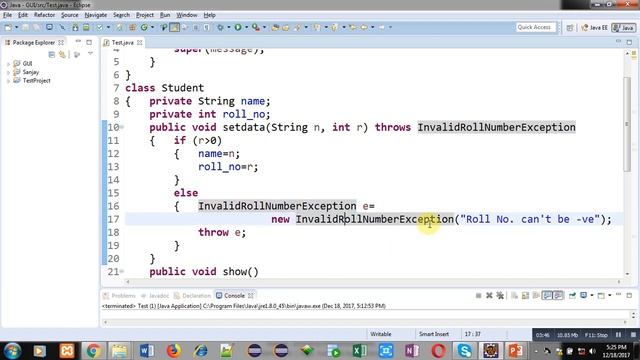Screen dimensions: 640x360
Task: Click the New Java Package icon
Action: pyautogui.click(x=132, y=27)
